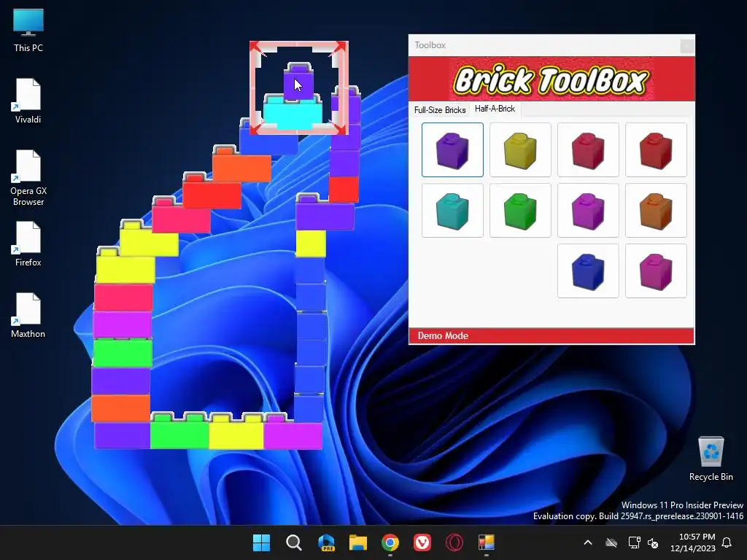Pick the orange half-brick in the Toolbox
This screenshot has width=747, height=560.
click(656, 211)
